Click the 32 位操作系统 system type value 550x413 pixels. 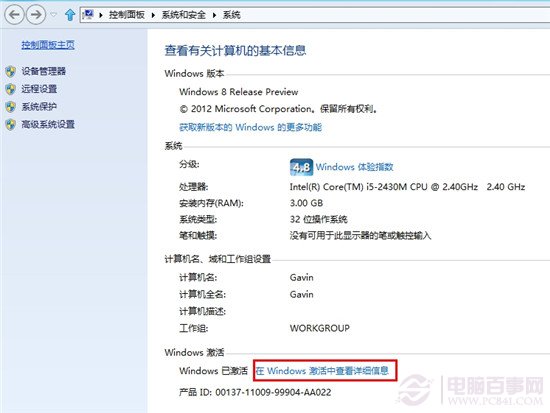(x=318, y=219)
